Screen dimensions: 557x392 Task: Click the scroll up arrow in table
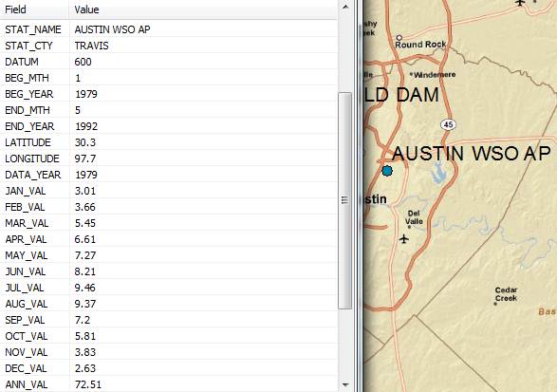pos(345,7)
